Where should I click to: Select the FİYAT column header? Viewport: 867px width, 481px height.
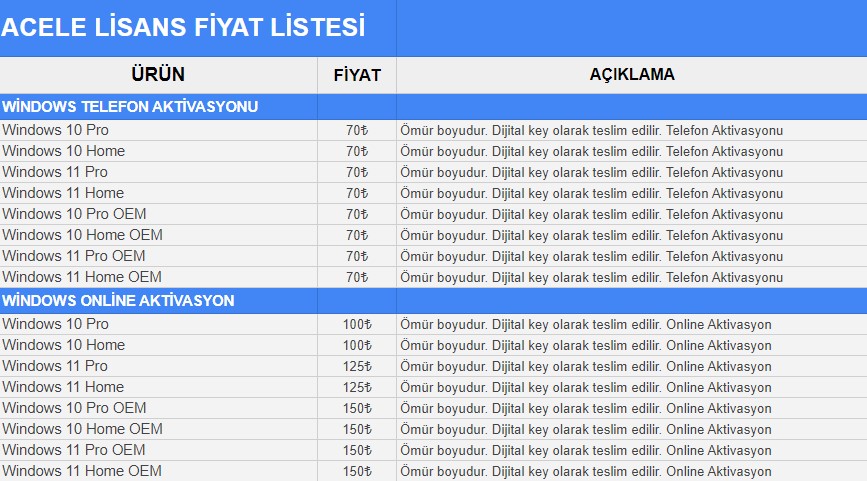point(357,75)
